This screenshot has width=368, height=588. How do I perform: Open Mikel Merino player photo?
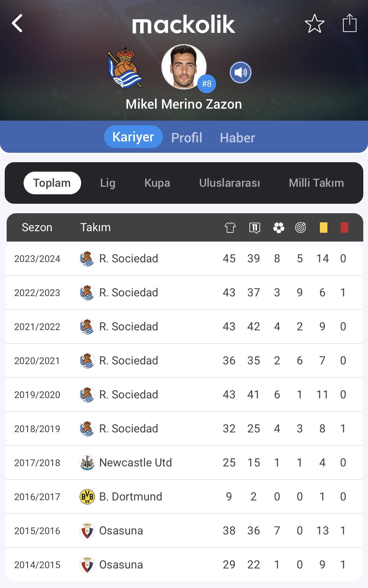click(184, 67)
